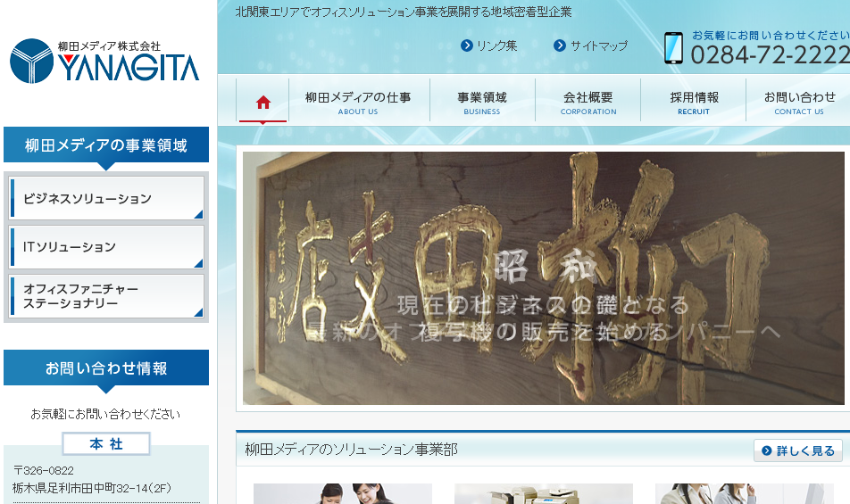
Task: Open 柳田メディアの仕事 About Us menu
Action: coord(358,103)
